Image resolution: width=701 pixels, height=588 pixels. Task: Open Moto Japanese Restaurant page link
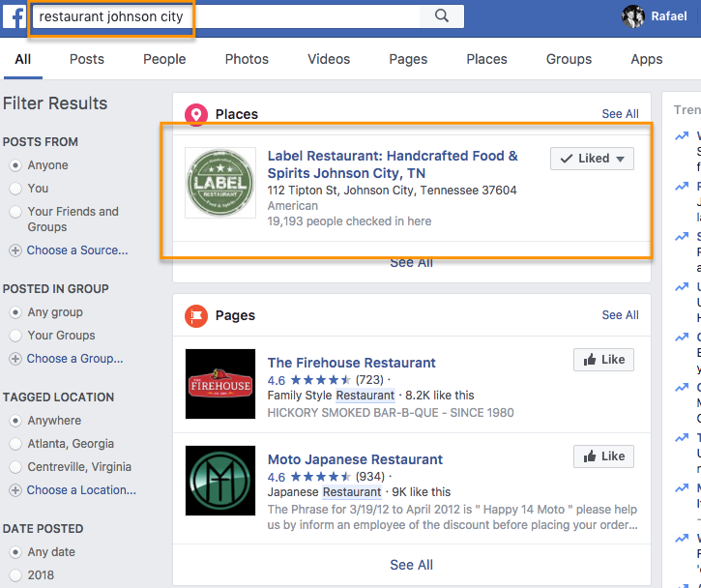coord(355,459)
